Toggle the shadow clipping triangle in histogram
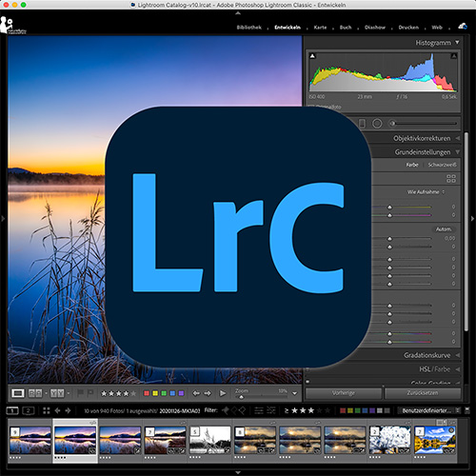Viewport: 476px width, 476px height. [312, 56]
